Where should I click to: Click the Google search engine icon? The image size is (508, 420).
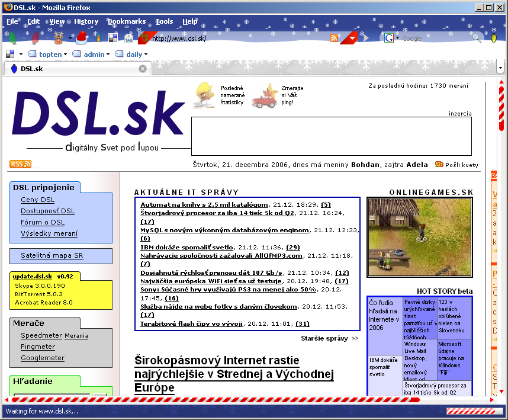(389, 39)
